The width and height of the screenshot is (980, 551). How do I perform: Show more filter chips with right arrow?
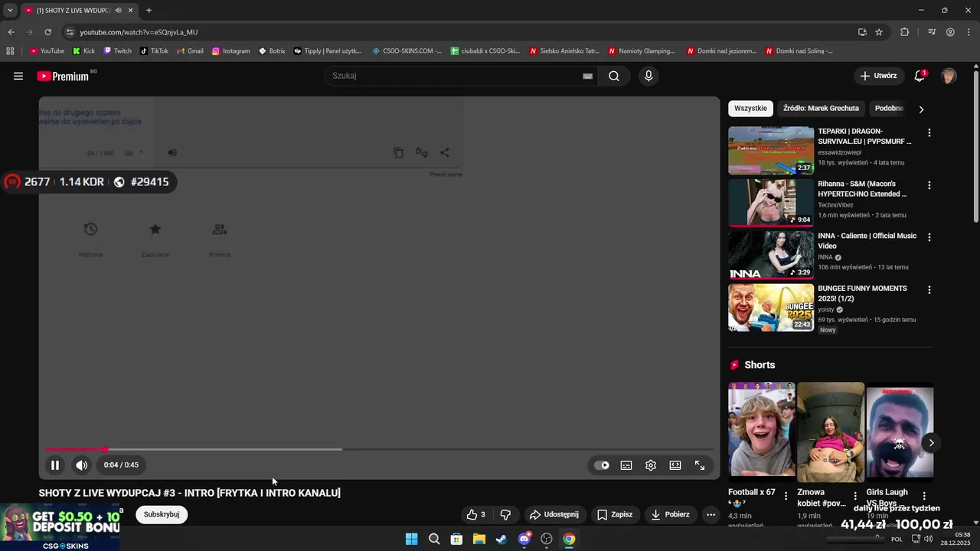(921, 109)
